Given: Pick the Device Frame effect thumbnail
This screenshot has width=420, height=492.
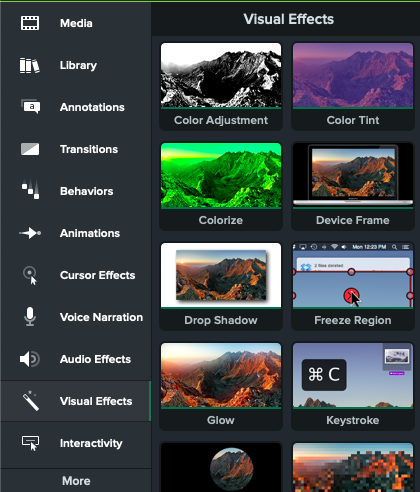Looking at the screenshot, I should point(353,175).
